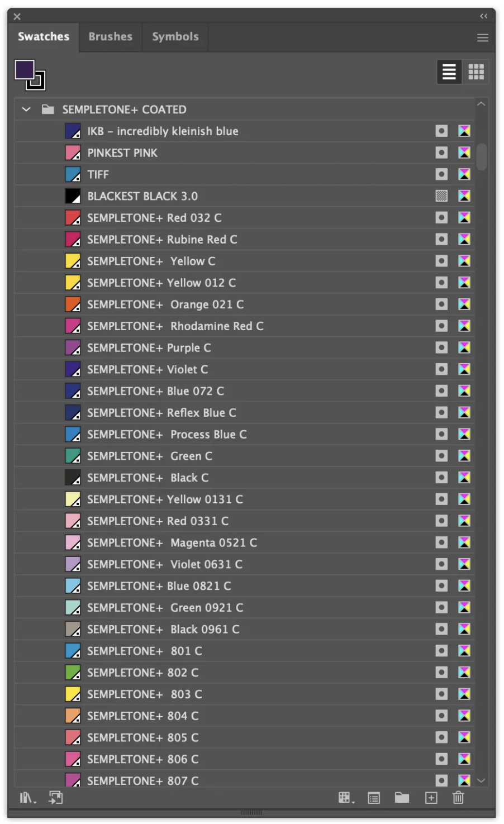Image resolution: width=504 pixels, height=824 pixels.
Task: Switch to thumbnail grid view
Action: click(476, 72)
